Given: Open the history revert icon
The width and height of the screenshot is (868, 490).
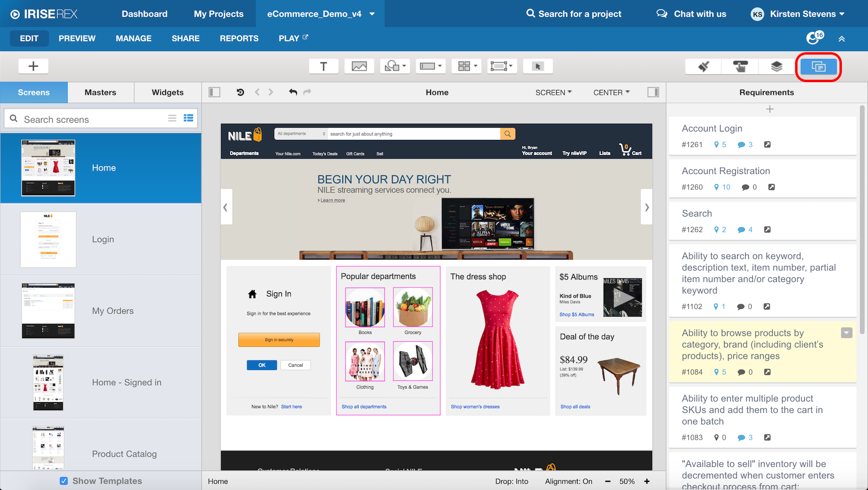Looking at the screenshot, I should pos(240,92).
